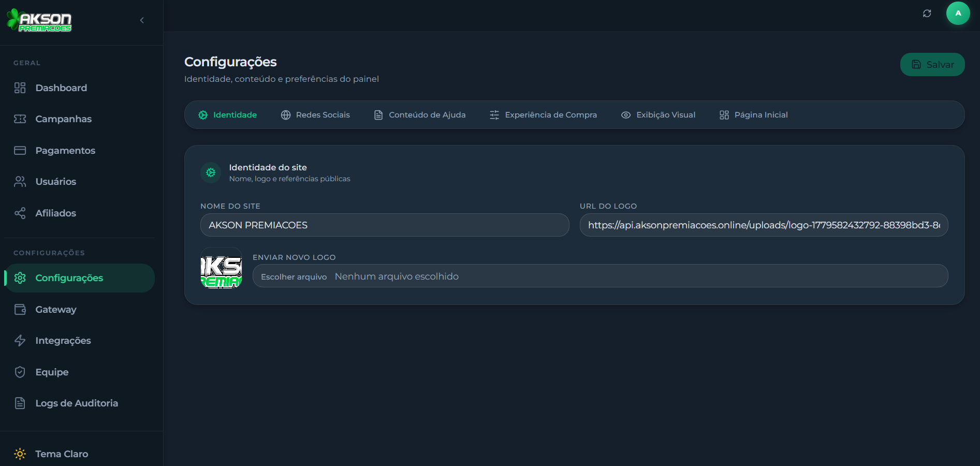
Task: Click the Usuários people icon
Action: coord(20,182)
